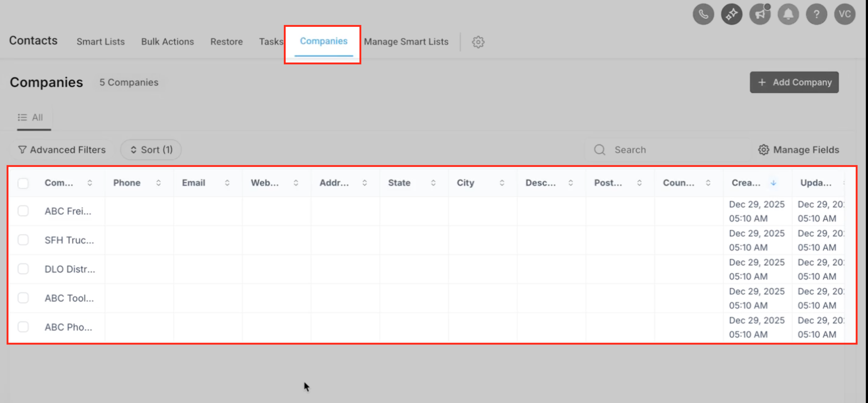Toggle sort arrow on Created column
This screenshot has height=403, width=868.
pyautogui.click(x=773, y=183)
